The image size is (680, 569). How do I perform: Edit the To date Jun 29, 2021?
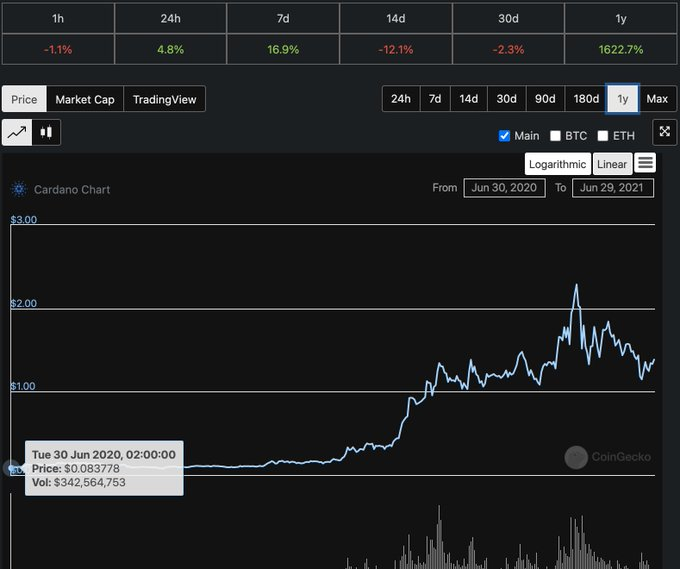pos(612,188)
